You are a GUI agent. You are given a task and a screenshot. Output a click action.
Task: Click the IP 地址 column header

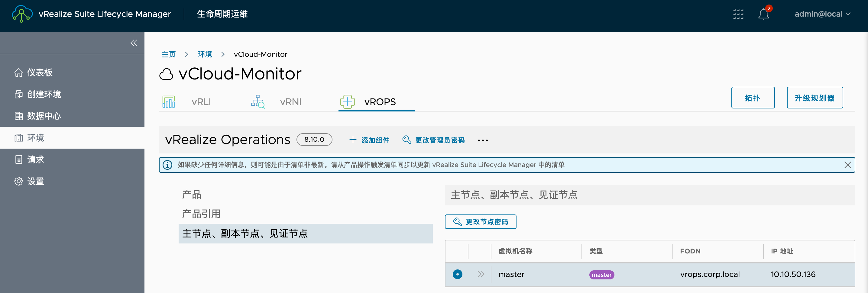782,251
